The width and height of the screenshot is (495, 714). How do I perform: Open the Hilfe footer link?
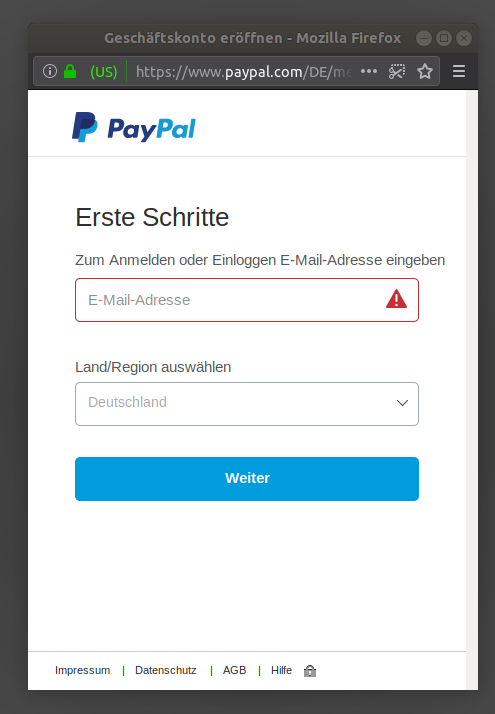pos(281,670)
